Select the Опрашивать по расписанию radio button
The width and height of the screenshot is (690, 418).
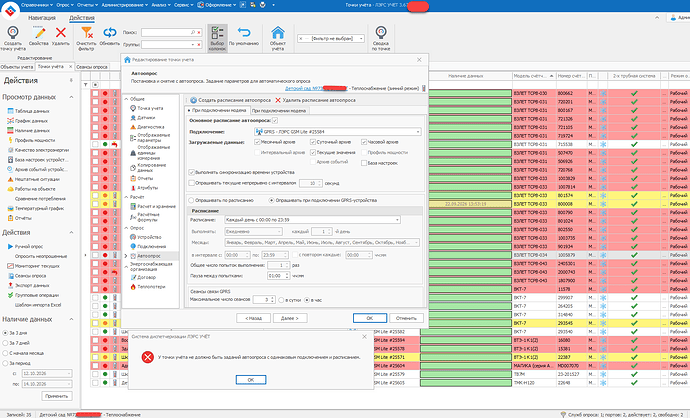coord(191,200)
